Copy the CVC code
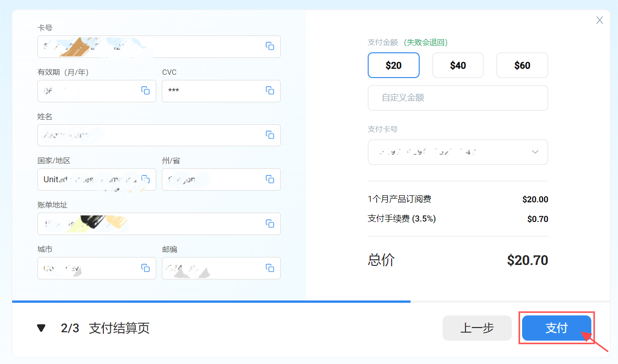This screenshot has height=364, width=618. [270, 91]
